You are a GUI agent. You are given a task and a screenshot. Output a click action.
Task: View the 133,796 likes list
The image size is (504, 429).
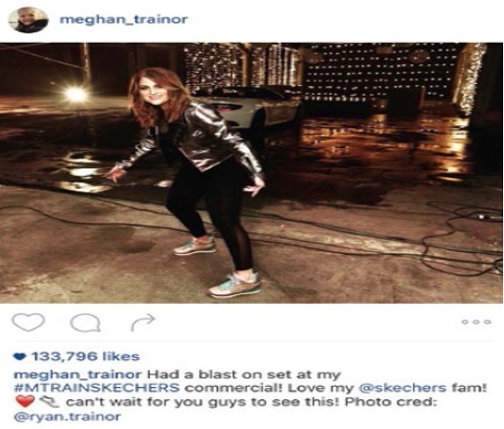click(85, 356)
